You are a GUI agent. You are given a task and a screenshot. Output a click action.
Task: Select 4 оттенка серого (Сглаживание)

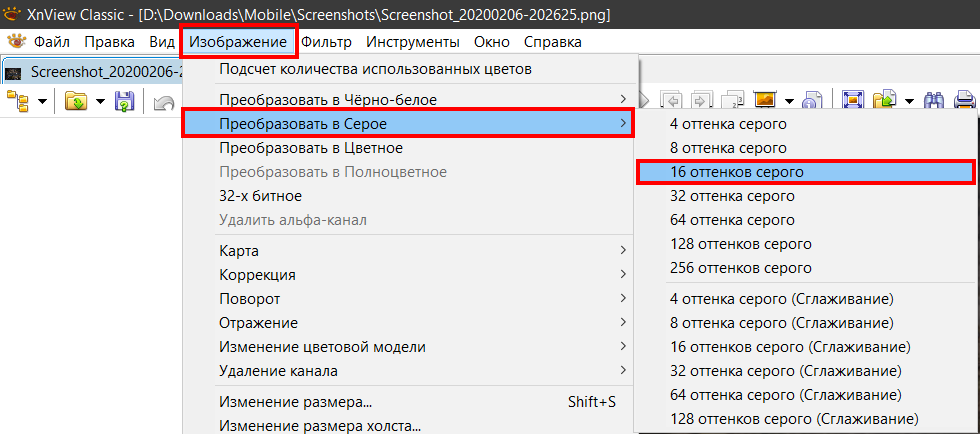pyautogui.click(x=806, y=299)
